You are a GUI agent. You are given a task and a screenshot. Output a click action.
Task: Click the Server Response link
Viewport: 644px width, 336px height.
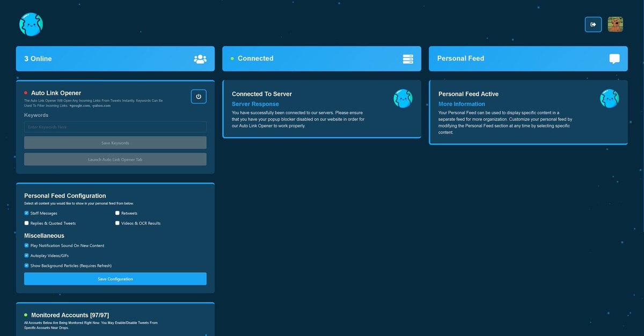coord(255,104)
